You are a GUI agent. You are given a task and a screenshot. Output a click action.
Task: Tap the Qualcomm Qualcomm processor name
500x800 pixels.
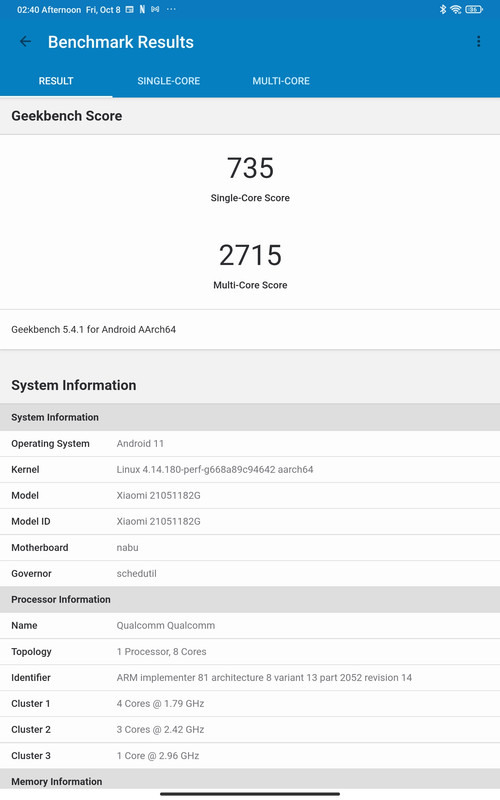click(x=166, y=626)
